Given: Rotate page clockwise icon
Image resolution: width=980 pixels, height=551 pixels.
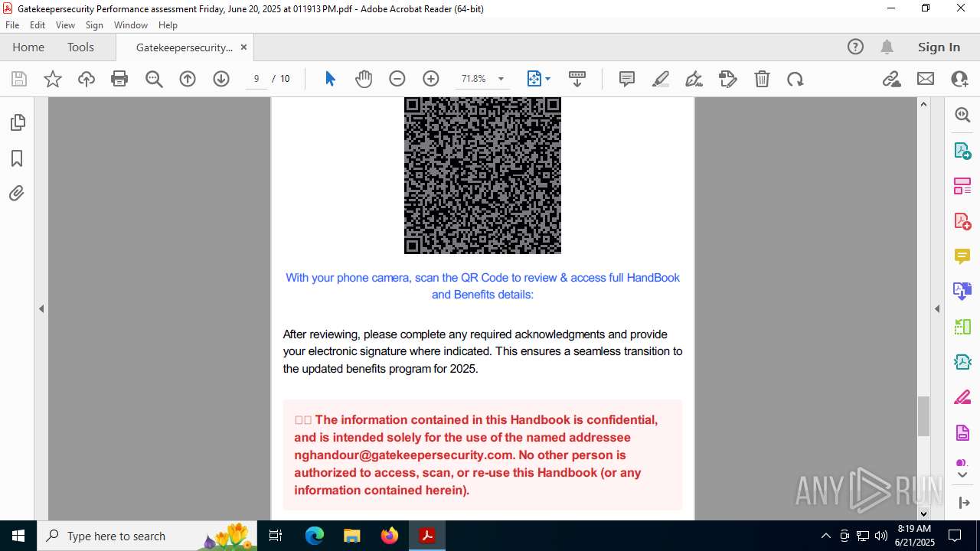Looking at the screenshot, I should (x=795, y=79).
